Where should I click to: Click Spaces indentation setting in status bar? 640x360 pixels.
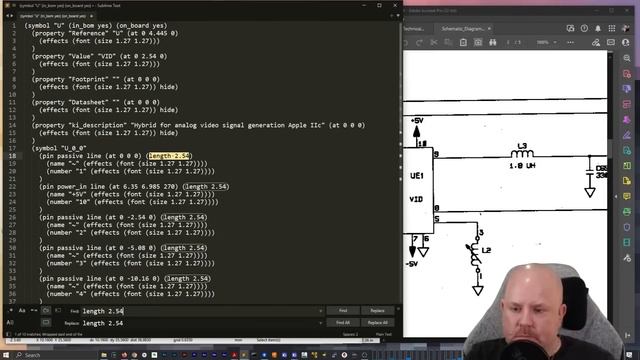[x=350, y=334]
